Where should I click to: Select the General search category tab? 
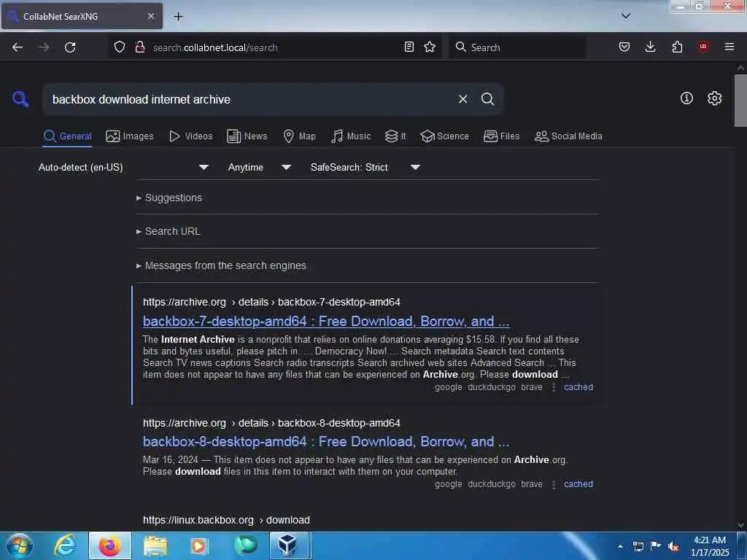67,136
